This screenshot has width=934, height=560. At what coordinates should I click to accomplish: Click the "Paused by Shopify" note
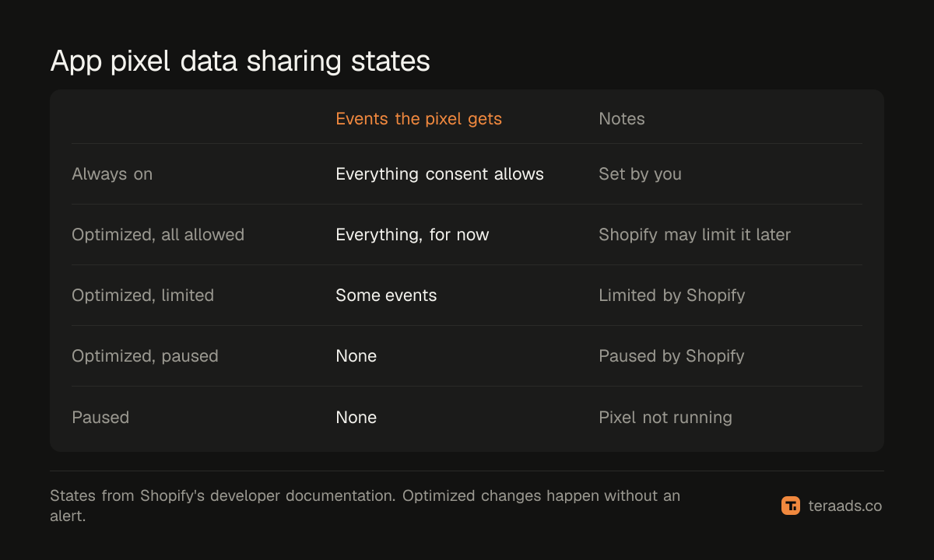click(672, 356)
